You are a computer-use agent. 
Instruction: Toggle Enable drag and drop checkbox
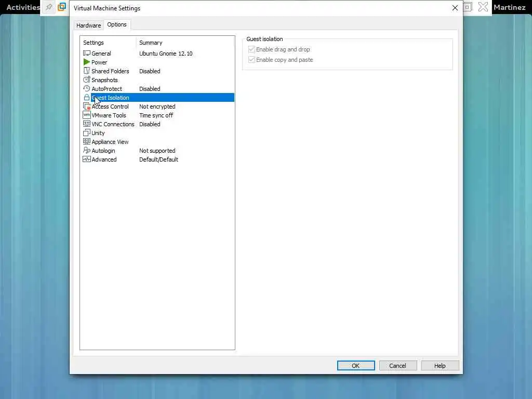(251, 49)
